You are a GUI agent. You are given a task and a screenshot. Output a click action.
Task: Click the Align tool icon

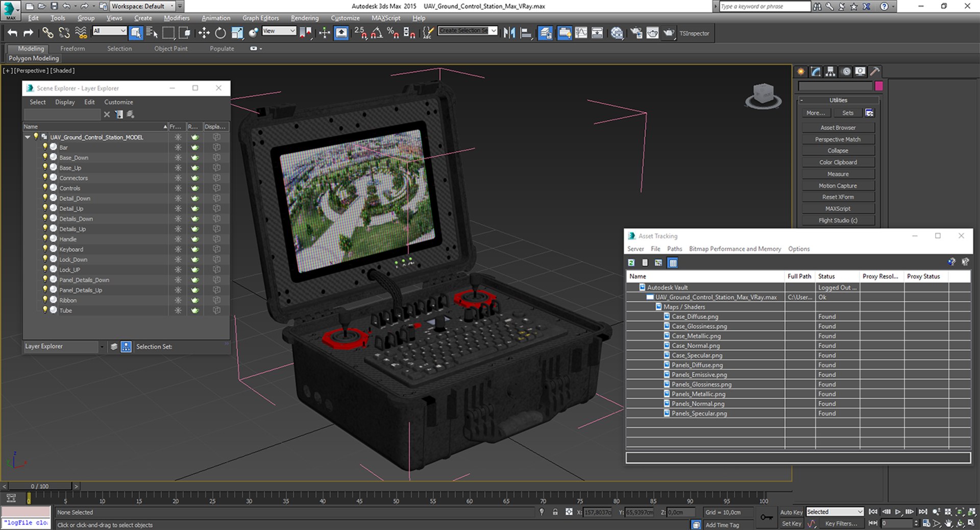point(525,33)
